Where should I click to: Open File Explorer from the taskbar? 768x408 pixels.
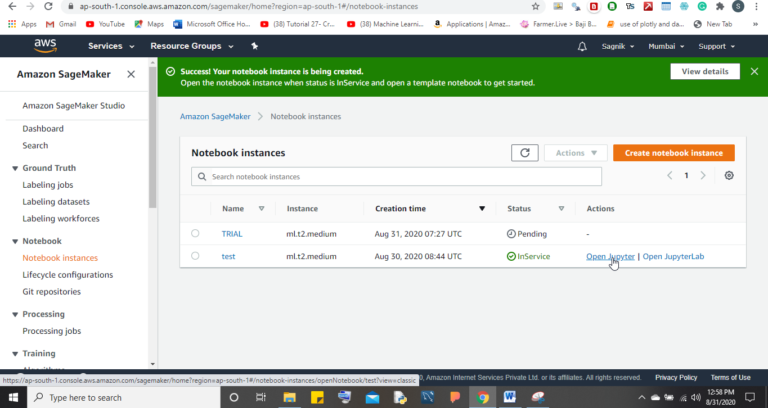(x=289, y=397)
